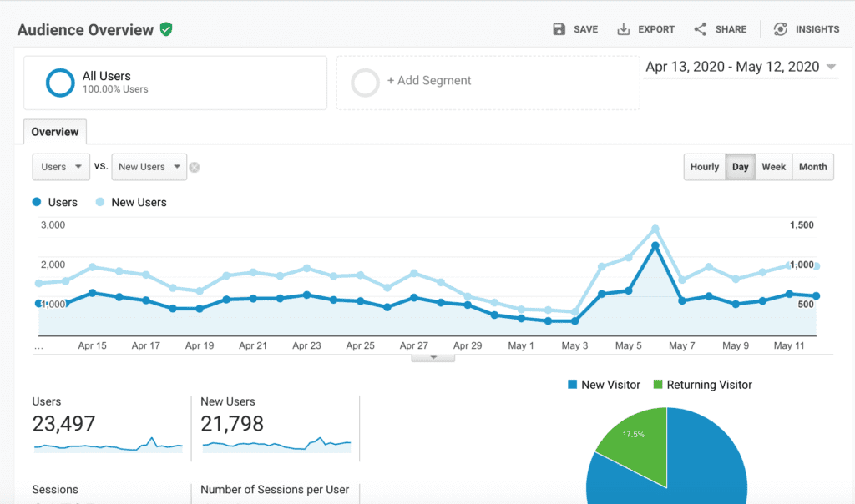Click the INSIGHTS label
Screen dimensions: 855x504
817,29
